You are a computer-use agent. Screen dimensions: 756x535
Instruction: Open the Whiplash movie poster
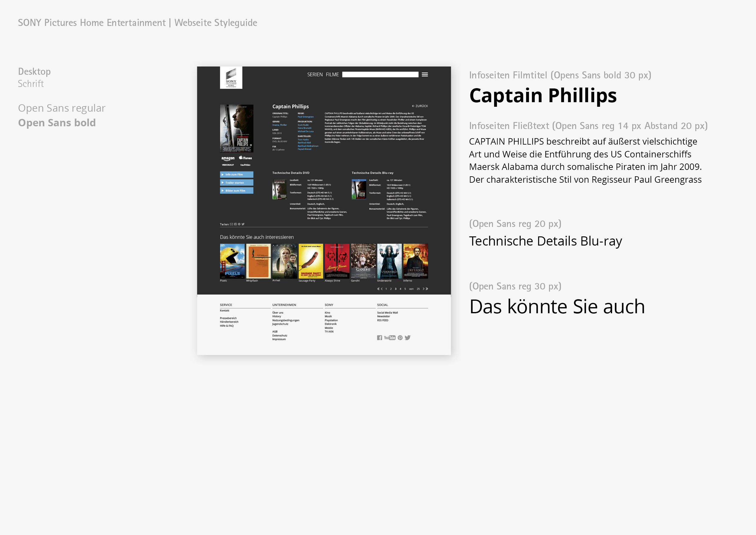[x=259, y=261]
